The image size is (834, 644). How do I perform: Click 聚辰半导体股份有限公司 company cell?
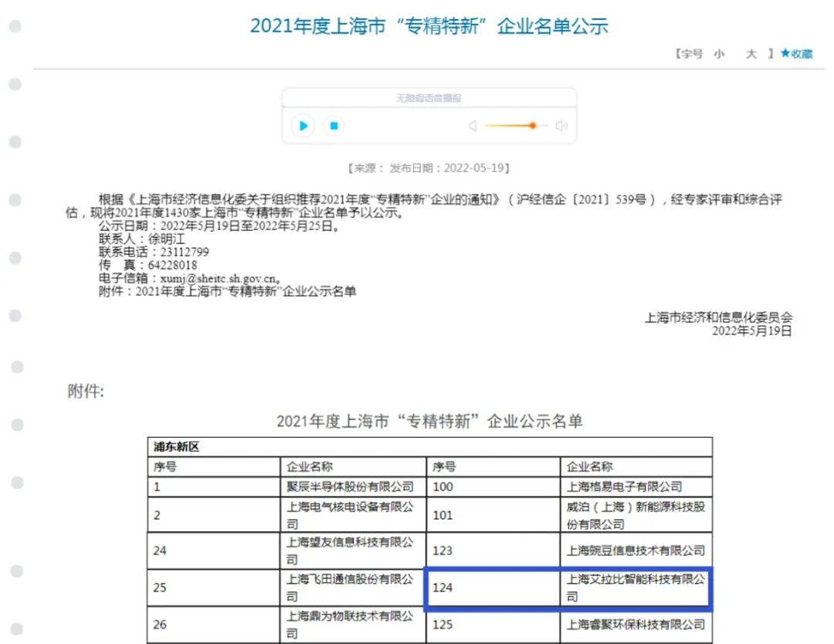pyautogui.click(x=350, y=486)
